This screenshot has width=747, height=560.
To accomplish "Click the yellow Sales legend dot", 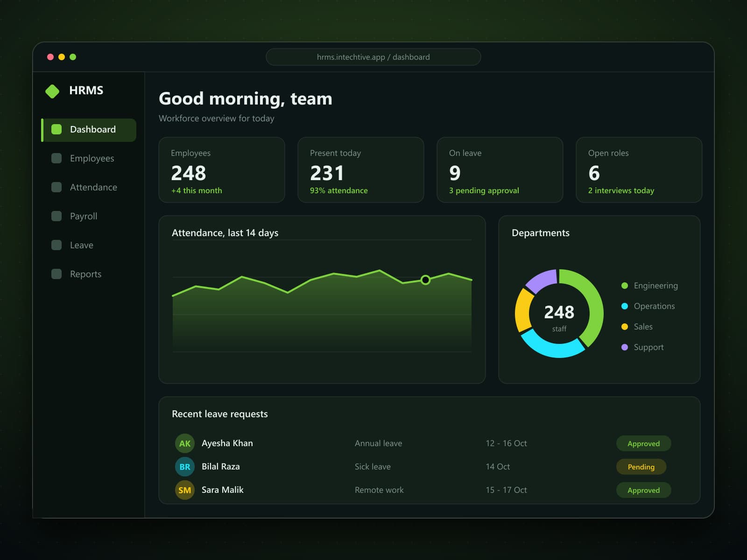I will click(x=625, y=327).
